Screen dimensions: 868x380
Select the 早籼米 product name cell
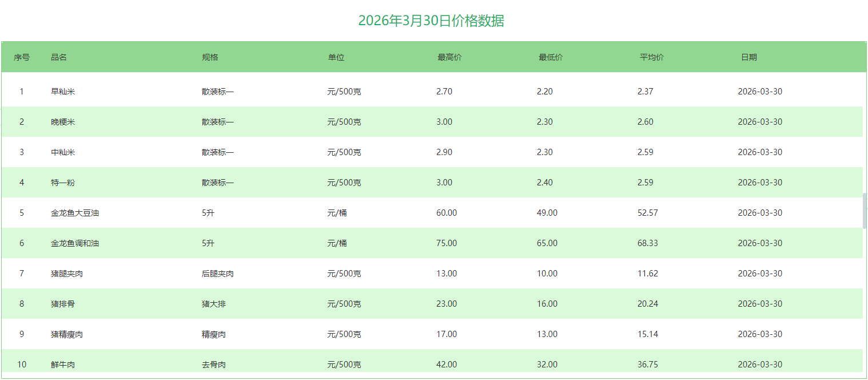(63, 92)
